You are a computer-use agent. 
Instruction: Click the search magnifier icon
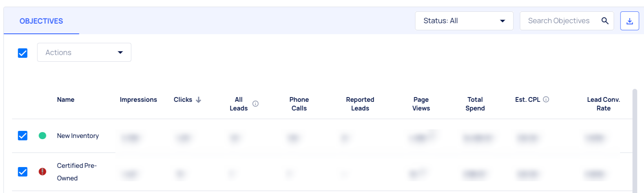tap(605, 21)
